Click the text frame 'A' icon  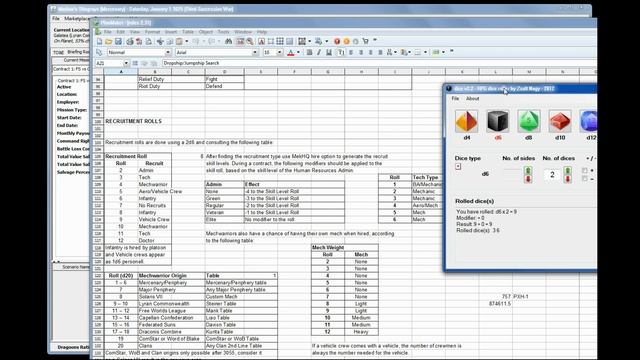[x=261, y=41]
